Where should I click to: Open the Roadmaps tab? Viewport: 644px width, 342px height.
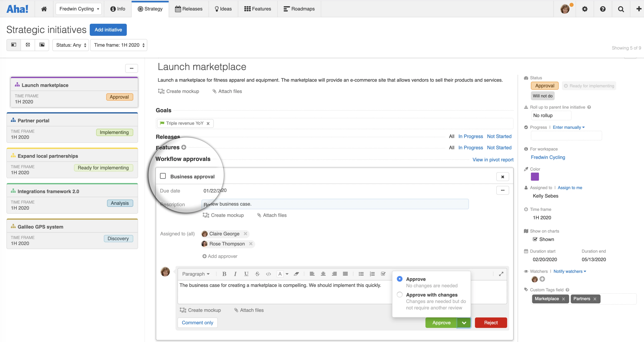point(299,9)
